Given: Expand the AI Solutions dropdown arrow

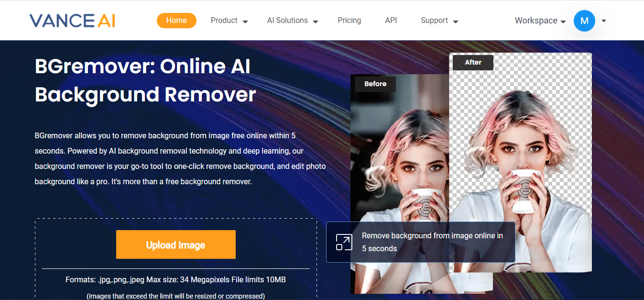Looking at the screenshot, I should 316,22.
